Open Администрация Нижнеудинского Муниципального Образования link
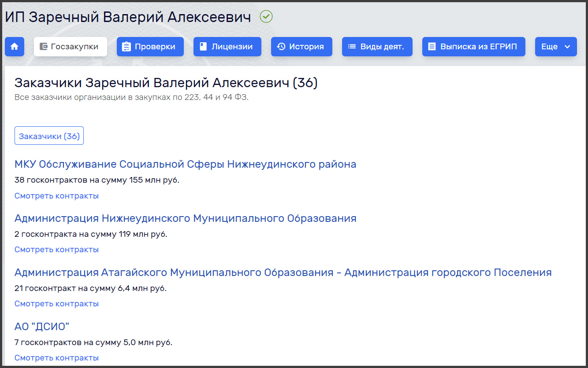588x368 pixels. 185,218
